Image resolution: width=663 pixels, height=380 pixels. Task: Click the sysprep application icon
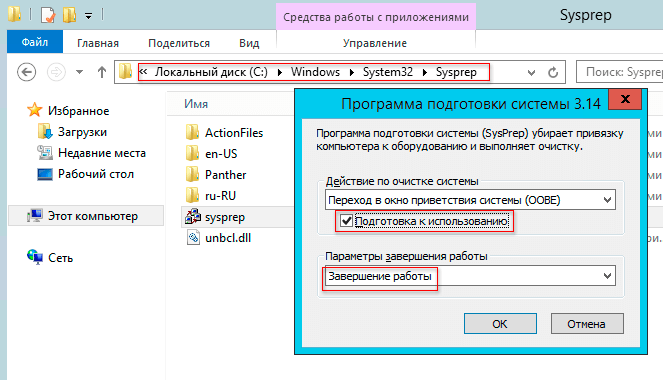193,216
